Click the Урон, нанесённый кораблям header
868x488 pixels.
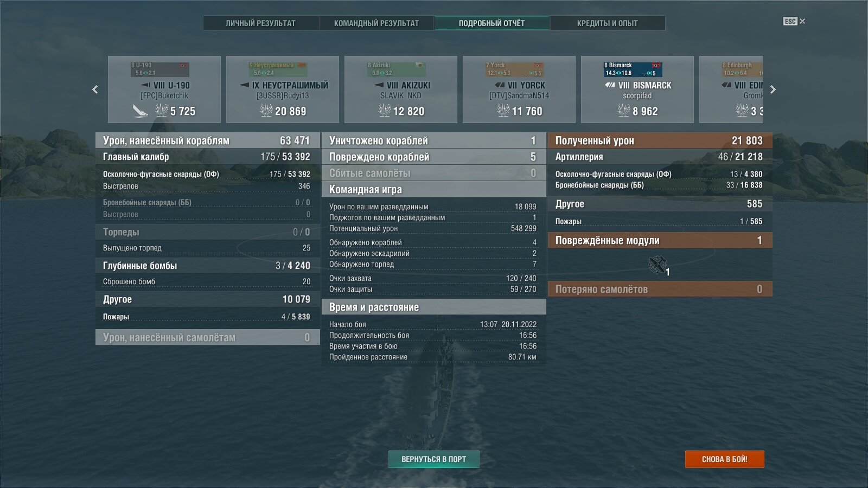tap(207, 140)
